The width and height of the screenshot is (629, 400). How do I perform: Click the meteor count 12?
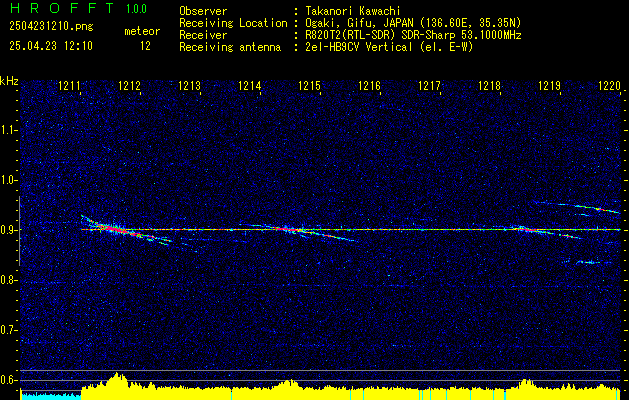point(145,46)
